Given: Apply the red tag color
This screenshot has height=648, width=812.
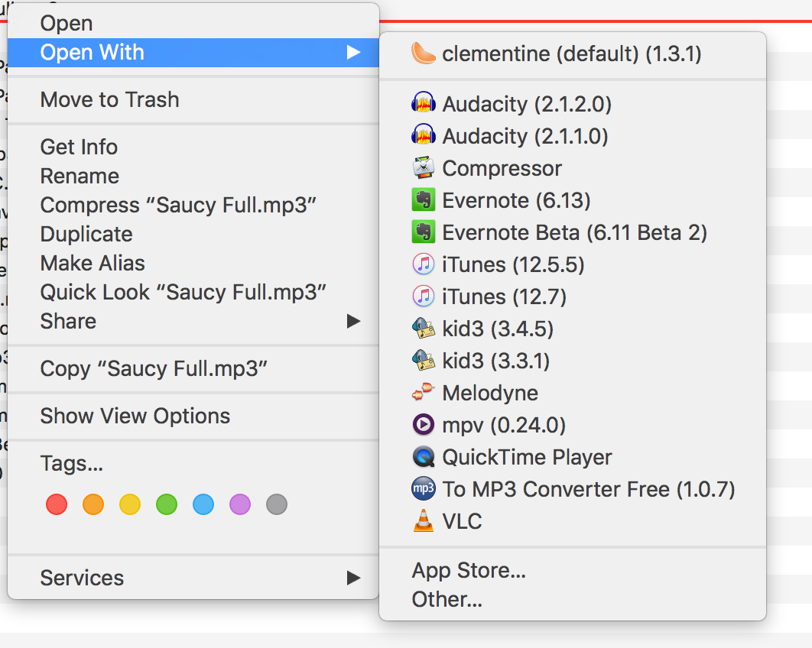Looking at the screenshot, I should (57, 504).
